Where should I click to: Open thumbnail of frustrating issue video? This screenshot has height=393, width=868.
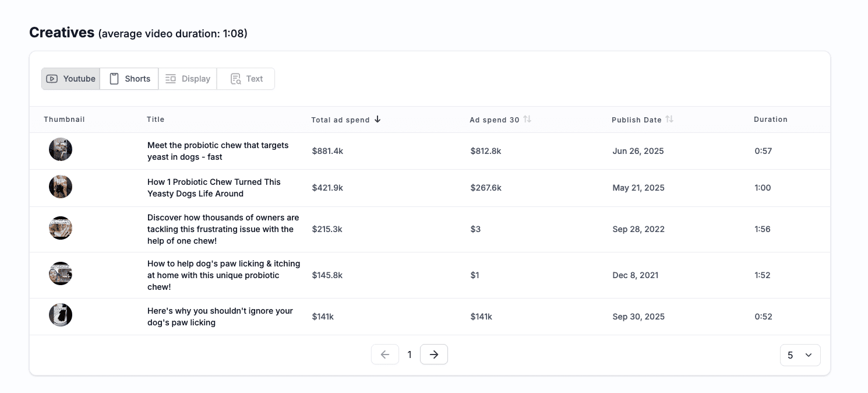click(61, 228)
